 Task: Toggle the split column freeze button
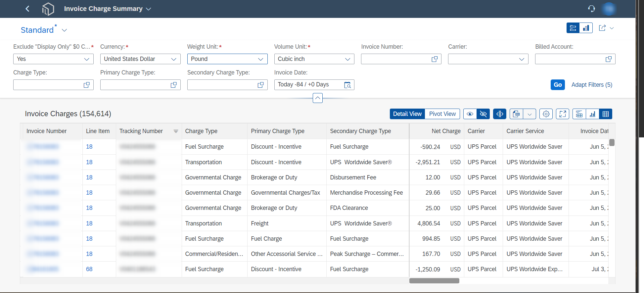[500, 114]
